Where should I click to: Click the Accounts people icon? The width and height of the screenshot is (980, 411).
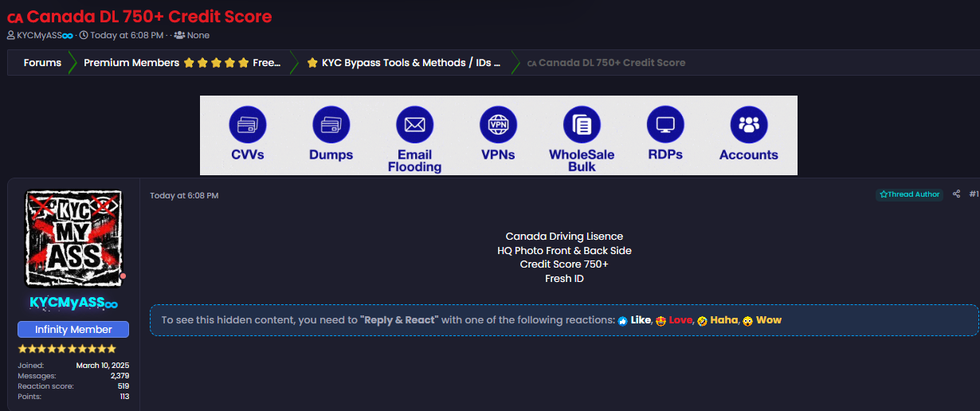(749, 125)
